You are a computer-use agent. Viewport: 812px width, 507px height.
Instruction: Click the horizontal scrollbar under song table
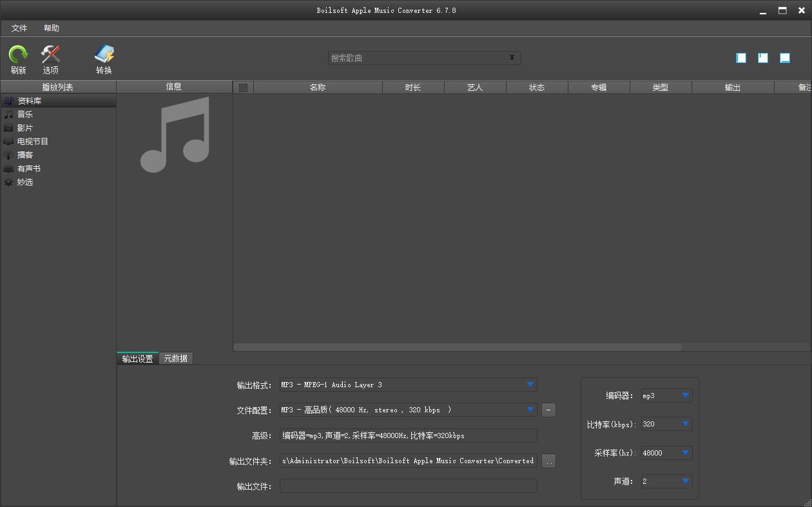pyautogui.click(x=458, y=347)
